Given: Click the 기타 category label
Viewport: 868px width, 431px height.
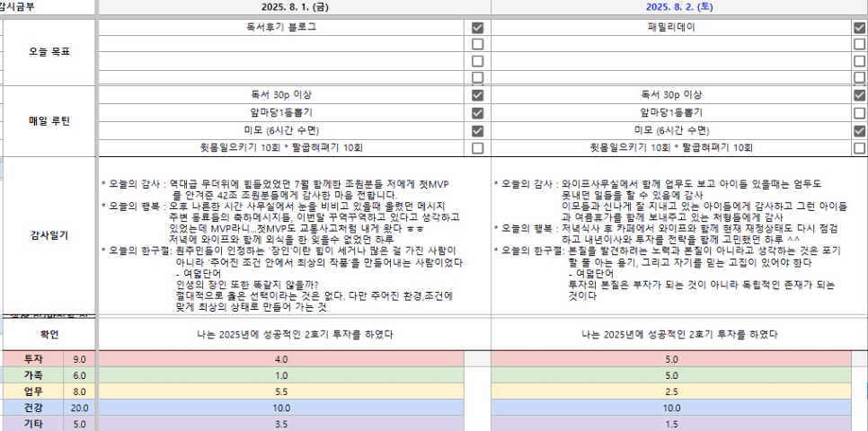Looking at the screenshot, I should click(33, 425).
